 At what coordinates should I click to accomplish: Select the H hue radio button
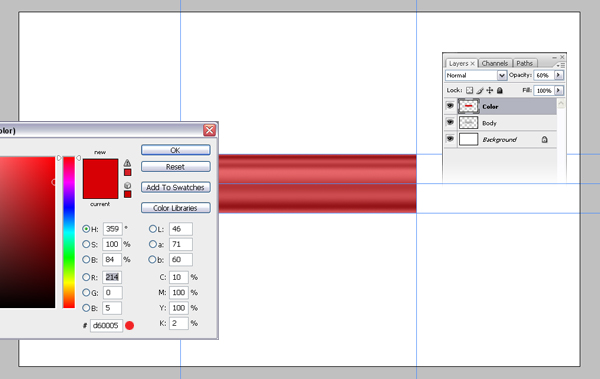click(x=86, y=229)
